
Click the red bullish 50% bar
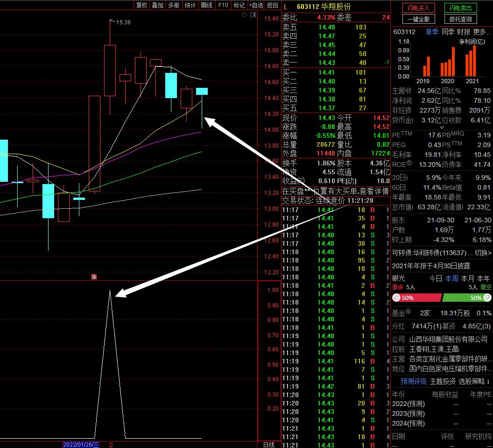(416, 298)
